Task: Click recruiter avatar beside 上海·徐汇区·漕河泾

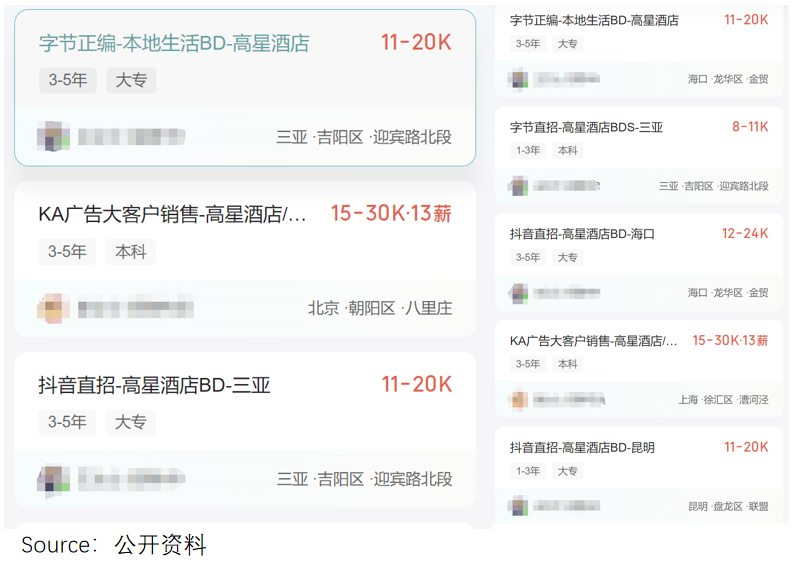Action: tap(518, 400)
